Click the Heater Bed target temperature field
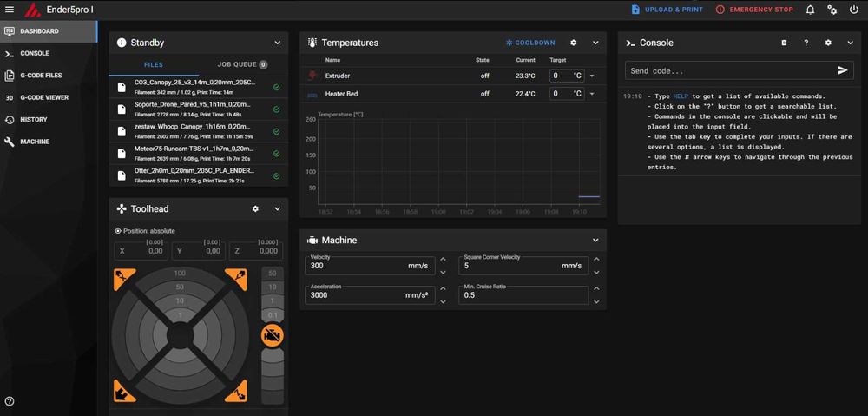Image resolution: width=868 pixels, height=416 pixels. pyautogui.click(x=566, y=94)
